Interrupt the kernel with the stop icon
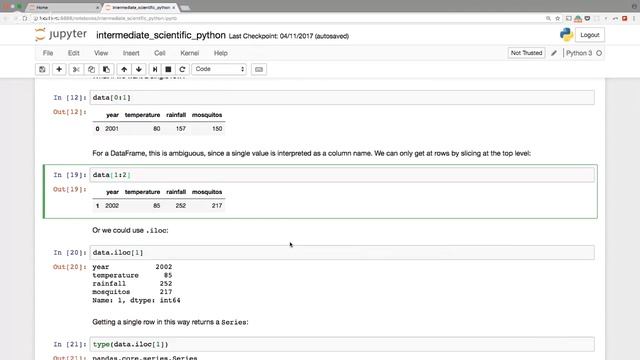Viewport: 640px width, 360px height. (168, 69)
